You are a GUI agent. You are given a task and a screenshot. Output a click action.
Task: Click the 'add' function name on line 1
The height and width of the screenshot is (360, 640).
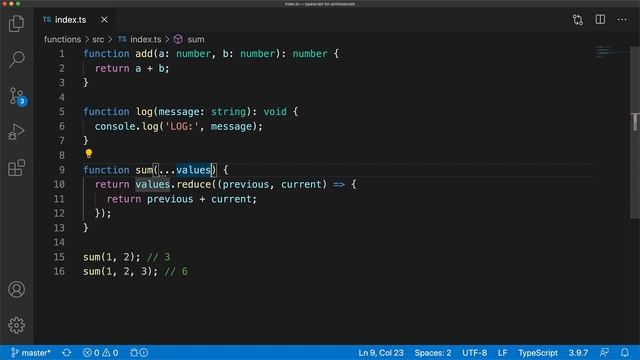pyautogui.click(x=144, y=54)
